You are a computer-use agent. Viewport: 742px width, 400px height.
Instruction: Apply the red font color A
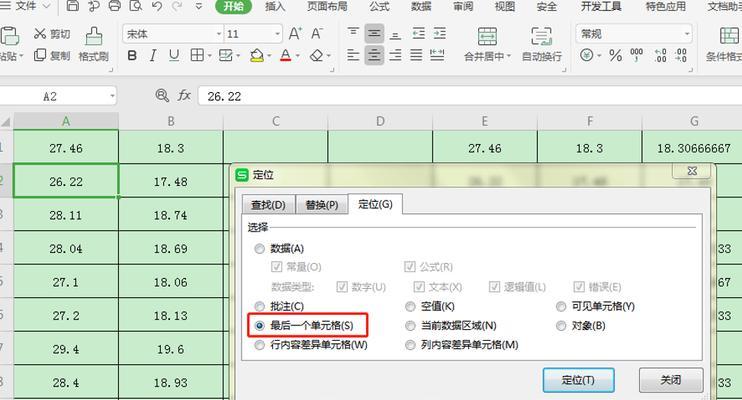[285, 55]
